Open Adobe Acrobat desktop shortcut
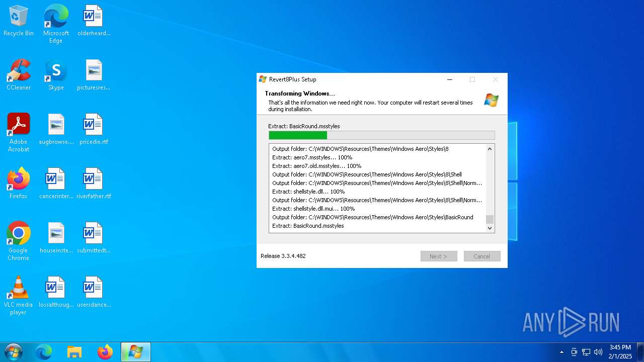The height and width of the screenshot is (362, 644). (19, 133)
